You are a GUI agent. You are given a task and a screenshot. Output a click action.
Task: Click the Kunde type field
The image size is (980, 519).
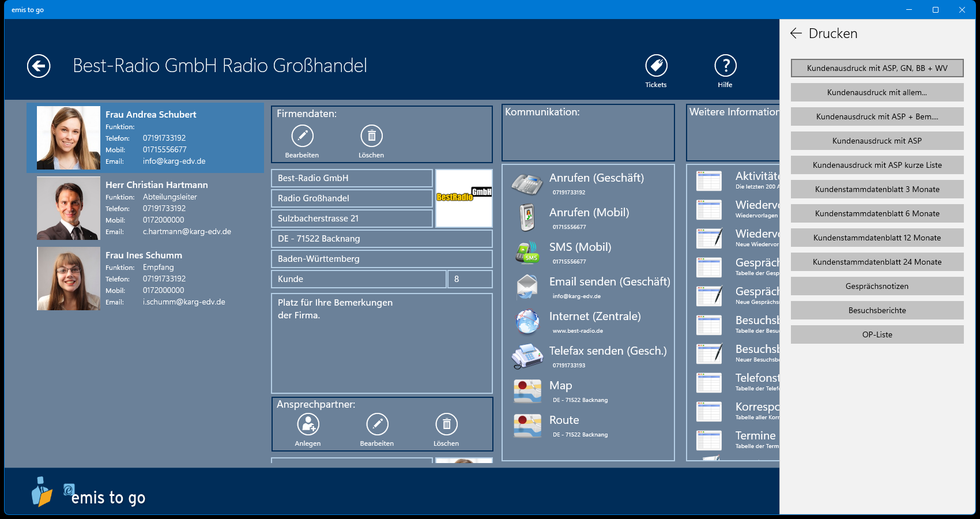[359, 279]
